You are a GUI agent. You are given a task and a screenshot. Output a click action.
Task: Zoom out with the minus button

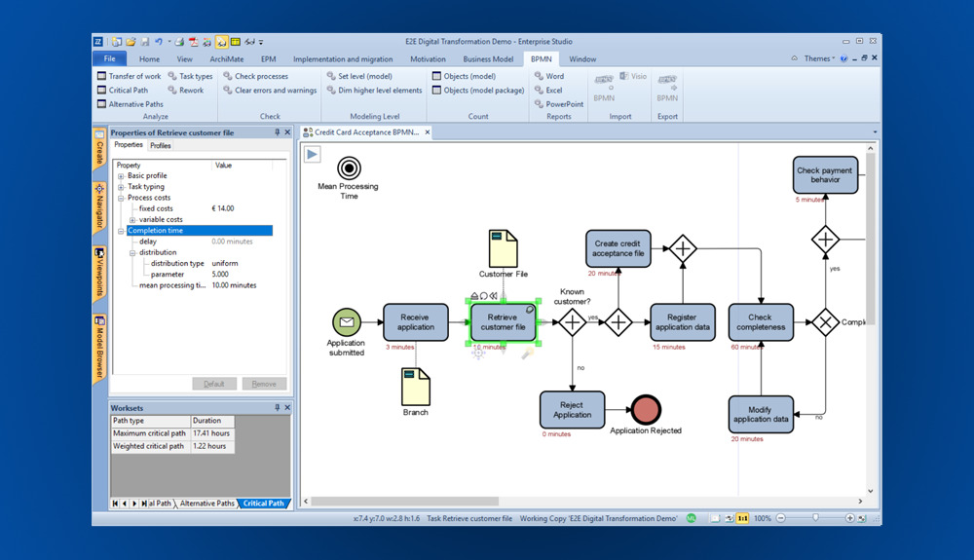click(781, 518)
